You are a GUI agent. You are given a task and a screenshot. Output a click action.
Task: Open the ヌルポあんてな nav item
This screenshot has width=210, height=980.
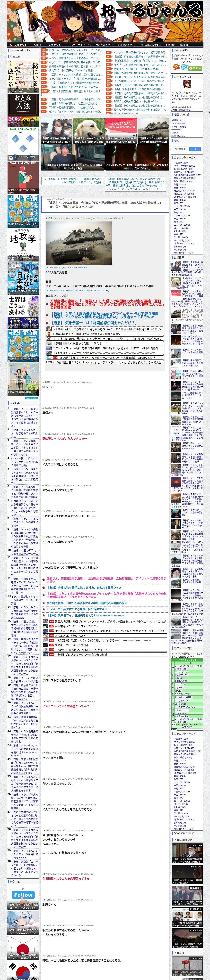coord(126,45)
